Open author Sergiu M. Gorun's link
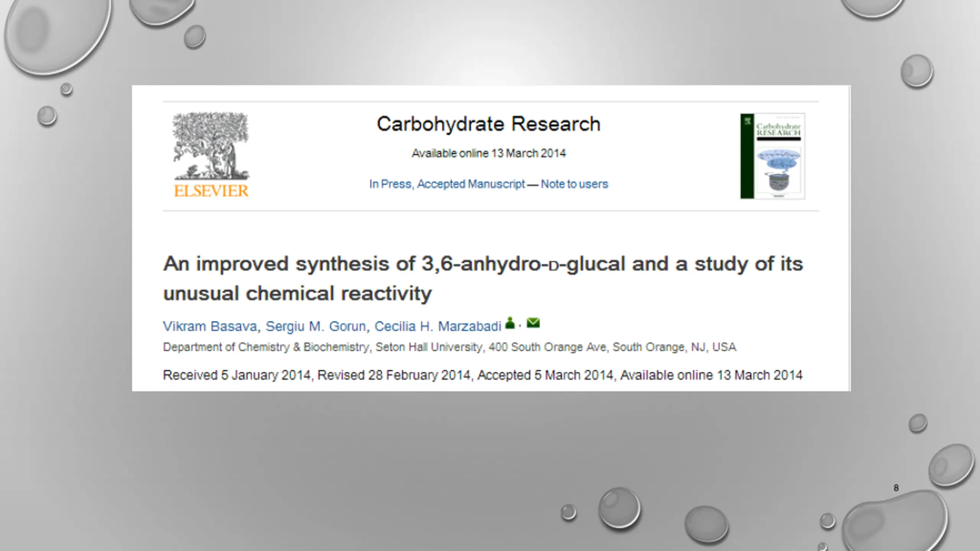Viewport: 980px width, 551px height. coord(316,326)
